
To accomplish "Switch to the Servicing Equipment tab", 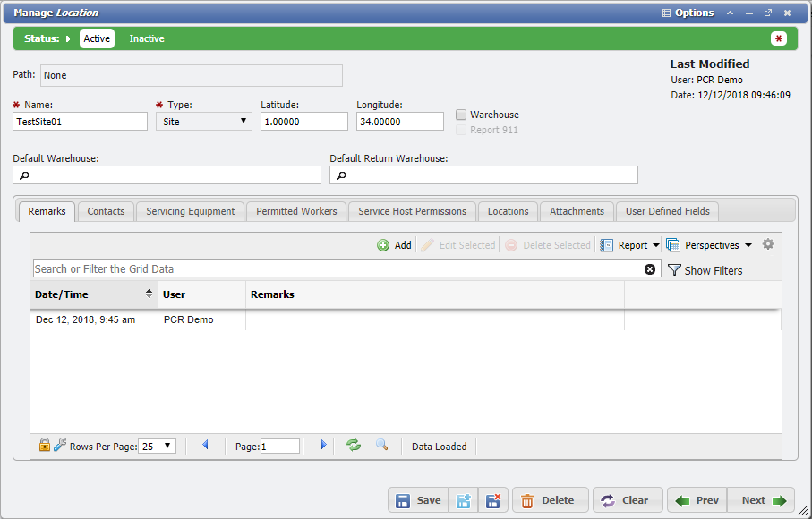I will pyautogui.click(x=191, y=211).
